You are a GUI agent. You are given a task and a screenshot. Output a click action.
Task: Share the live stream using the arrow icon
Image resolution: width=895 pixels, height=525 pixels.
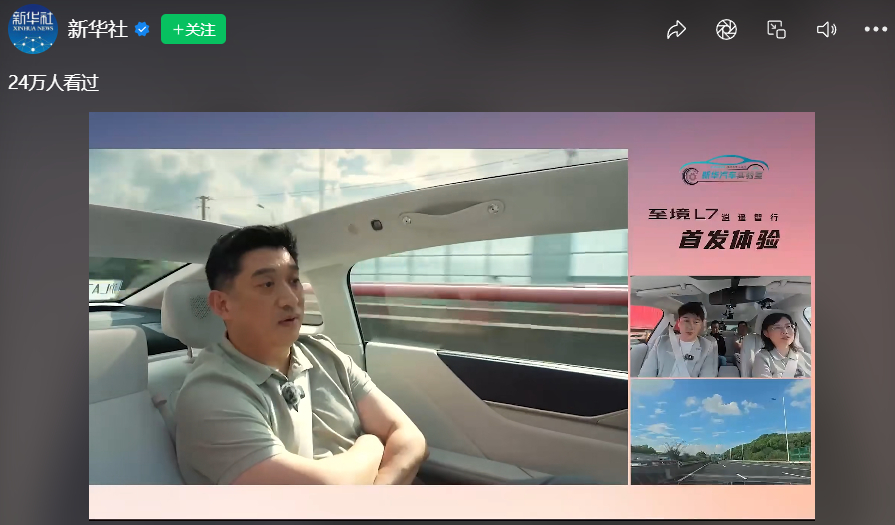click(x=676, y=30)
